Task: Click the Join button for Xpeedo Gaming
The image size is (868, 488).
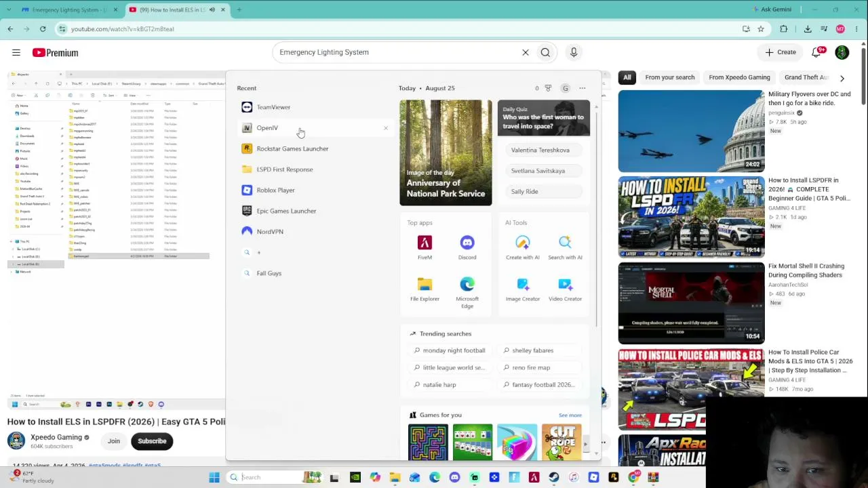Action: pyautogui.click(x=114, y=441)
